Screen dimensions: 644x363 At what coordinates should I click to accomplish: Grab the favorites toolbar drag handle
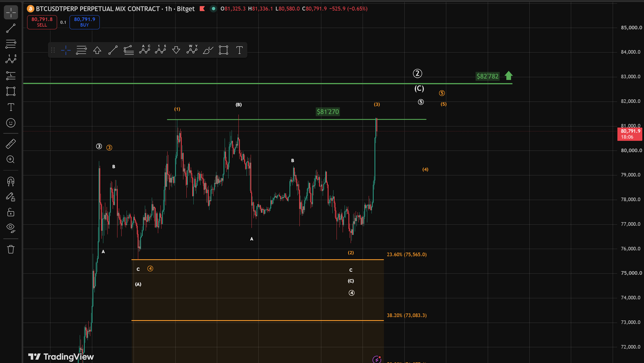(x=53, y=50)
